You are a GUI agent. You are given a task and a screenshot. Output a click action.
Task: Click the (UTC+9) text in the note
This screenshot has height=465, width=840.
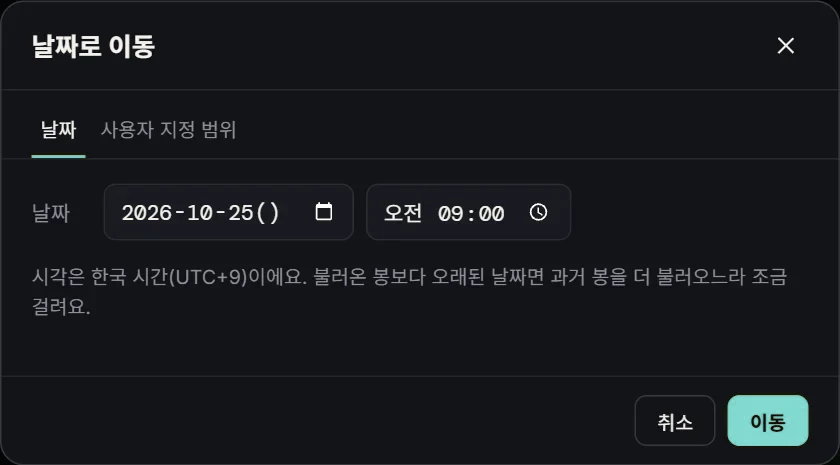pos(207,278)
